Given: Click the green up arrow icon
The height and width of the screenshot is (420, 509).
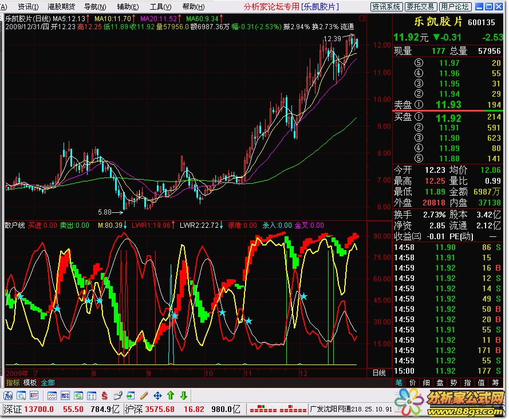Looking at the screenshot, I should click(171, 395).
